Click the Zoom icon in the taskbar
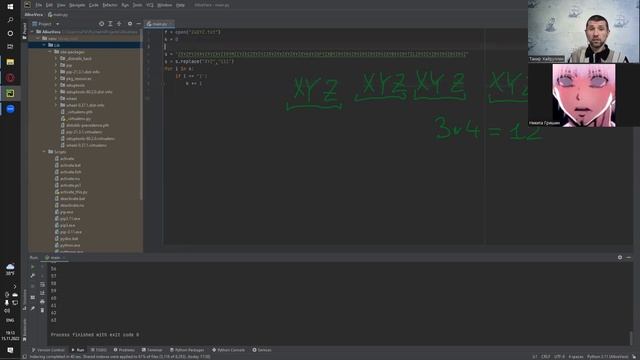Screen dimensions: 640x360 point(10,109)
